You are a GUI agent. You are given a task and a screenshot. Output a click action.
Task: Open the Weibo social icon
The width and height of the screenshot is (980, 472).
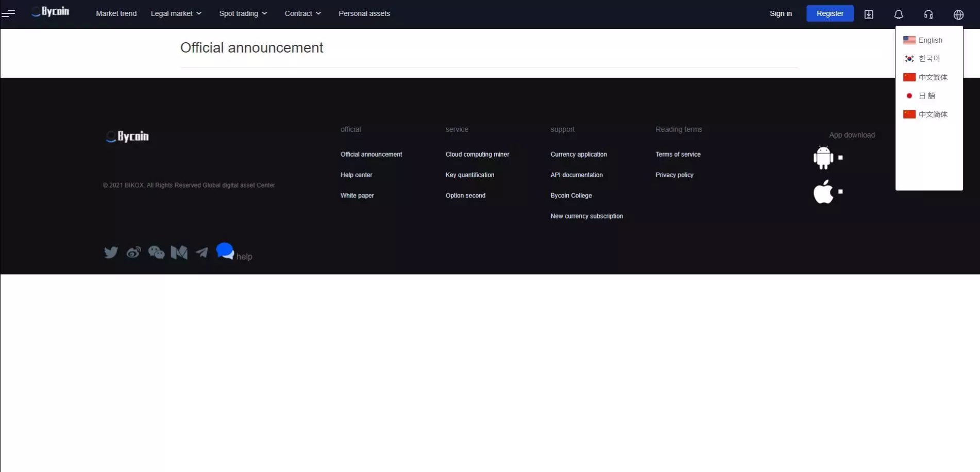(x=133, y=252)
